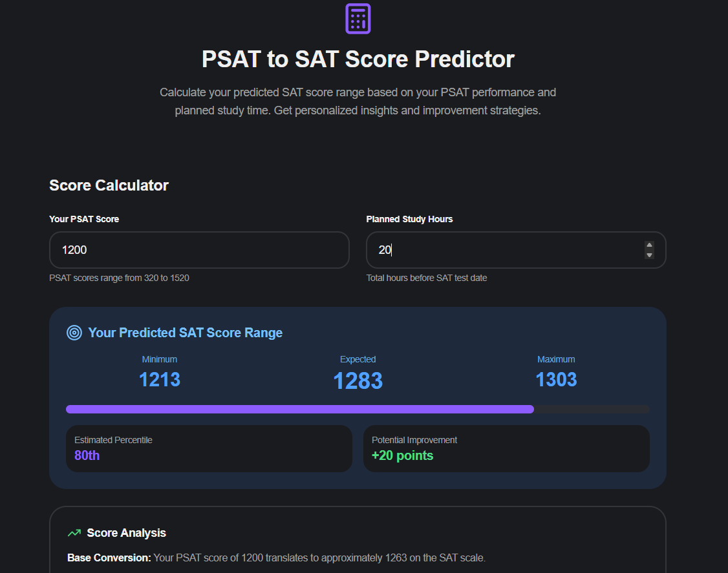This screenshot has height=573, width=728.
Task: Click the purple score range progress bar
Action: click(300, 409)
